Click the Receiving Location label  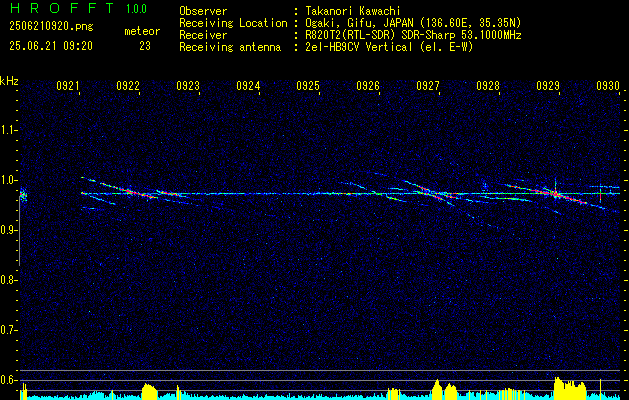coord(233,23)
